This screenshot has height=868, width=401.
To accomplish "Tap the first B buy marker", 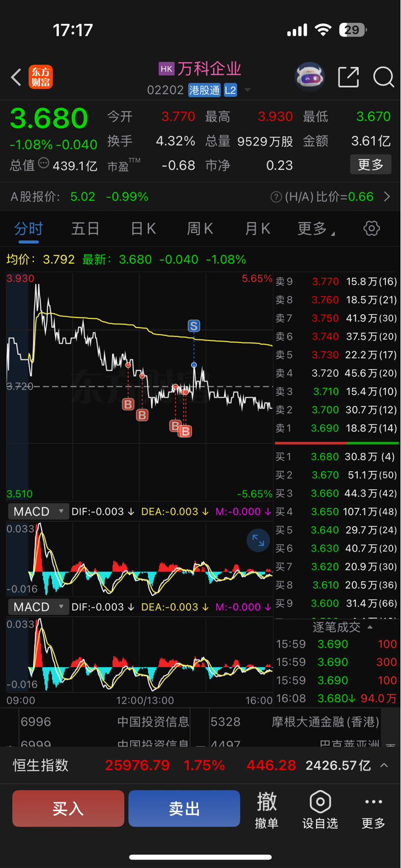I will pyautogui.click(x=128, y=404).
